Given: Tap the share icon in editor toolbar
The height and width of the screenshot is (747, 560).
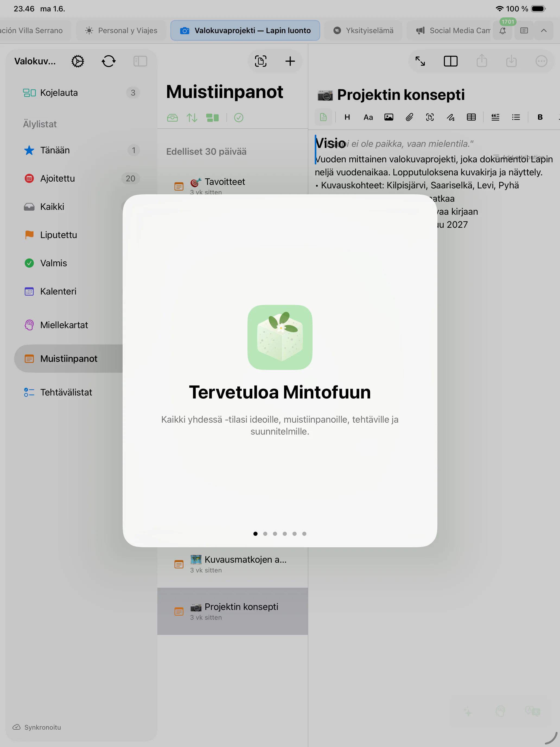Looking at the screenshot, I should click(482, 61).
